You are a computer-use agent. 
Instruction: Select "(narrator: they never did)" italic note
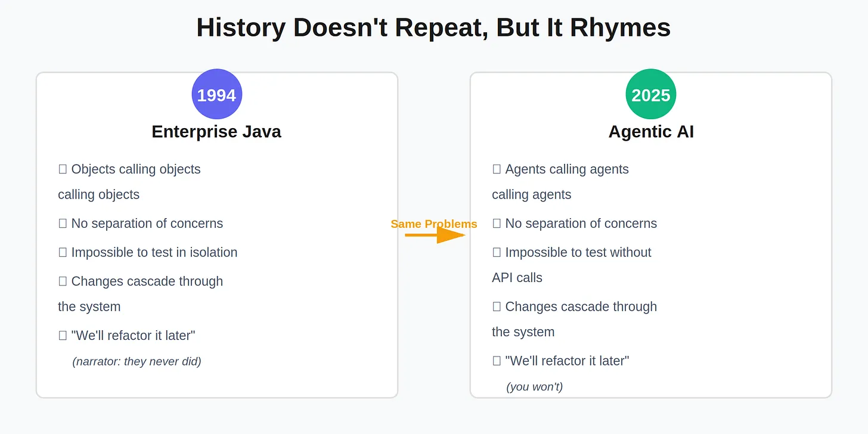137,361
